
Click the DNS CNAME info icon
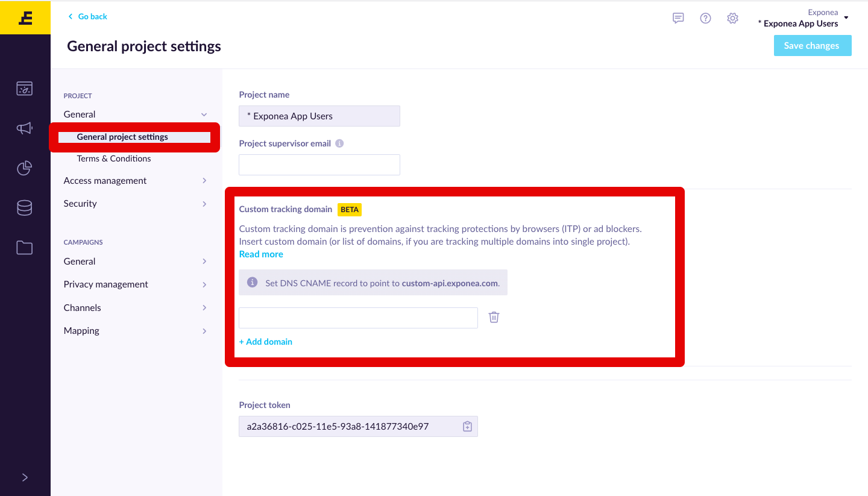(253, 283)
